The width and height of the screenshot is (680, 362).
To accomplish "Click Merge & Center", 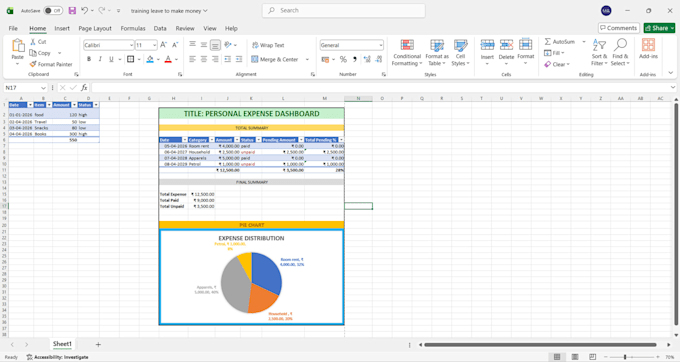I will [x=275, y=59].
